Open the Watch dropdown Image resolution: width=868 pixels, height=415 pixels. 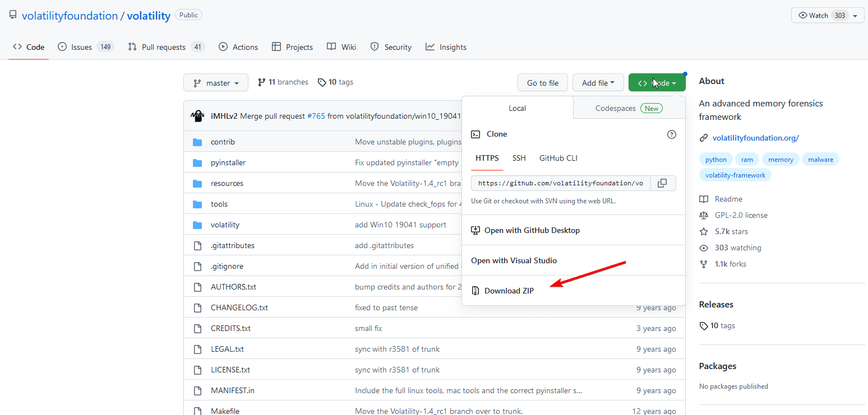pos(828,16)
